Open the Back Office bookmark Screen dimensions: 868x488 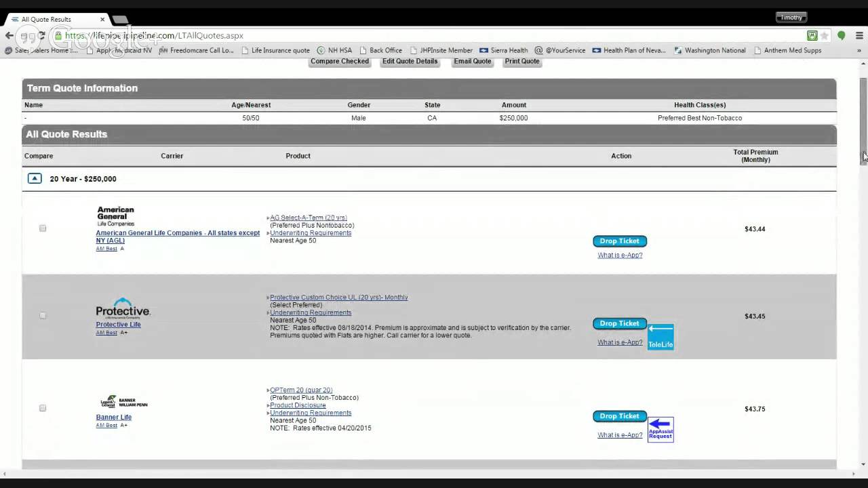click(380, 50)
